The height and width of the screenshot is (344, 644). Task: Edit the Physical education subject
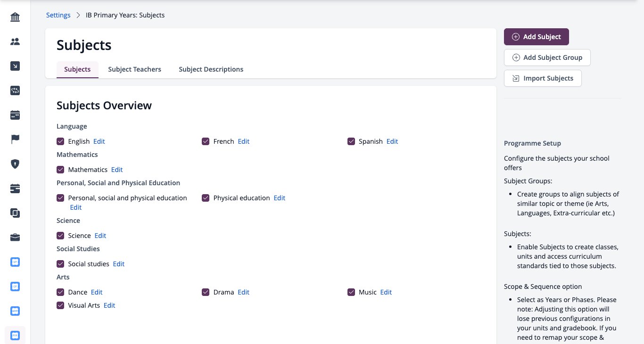click(x=280, y=198)
